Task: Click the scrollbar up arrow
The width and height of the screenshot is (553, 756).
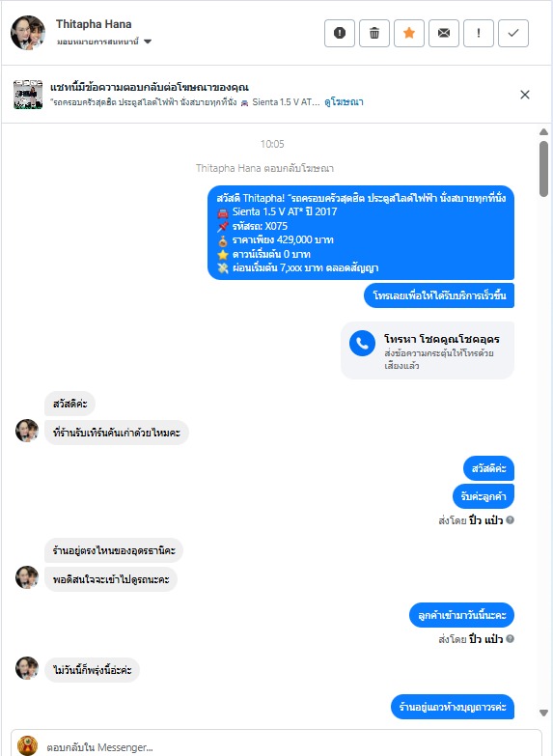Action: click(544, 131)
